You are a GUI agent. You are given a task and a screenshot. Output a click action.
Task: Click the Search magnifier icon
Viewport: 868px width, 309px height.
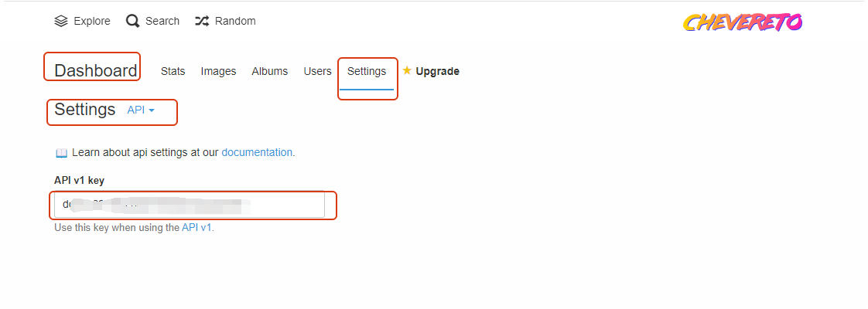coord(133,21)
